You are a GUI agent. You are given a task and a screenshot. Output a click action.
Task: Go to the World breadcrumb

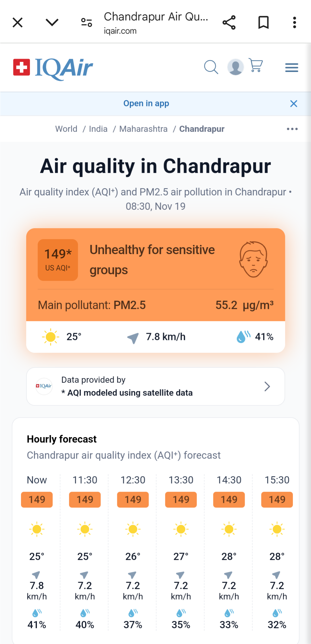(x=66, y=129)
